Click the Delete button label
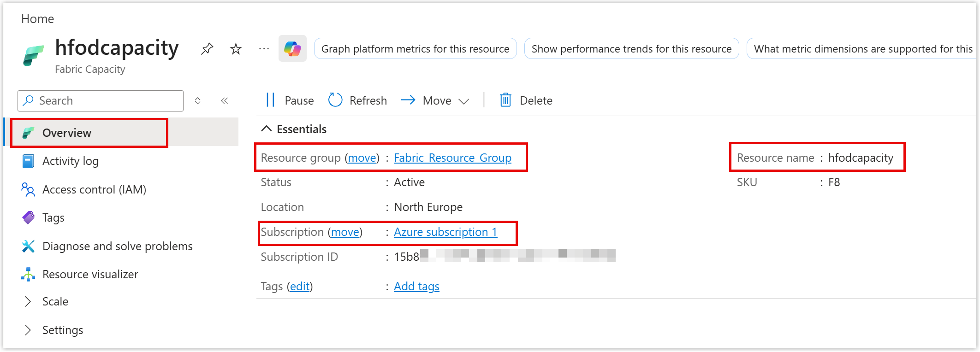The height and width of the screenshot is (352, 980). click(536, 100)
